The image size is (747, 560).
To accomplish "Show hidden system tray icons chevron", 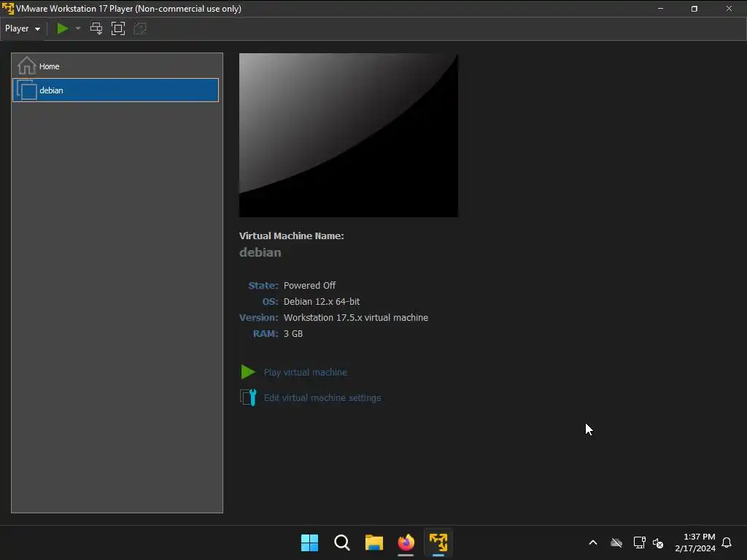I will click(593, 542).
